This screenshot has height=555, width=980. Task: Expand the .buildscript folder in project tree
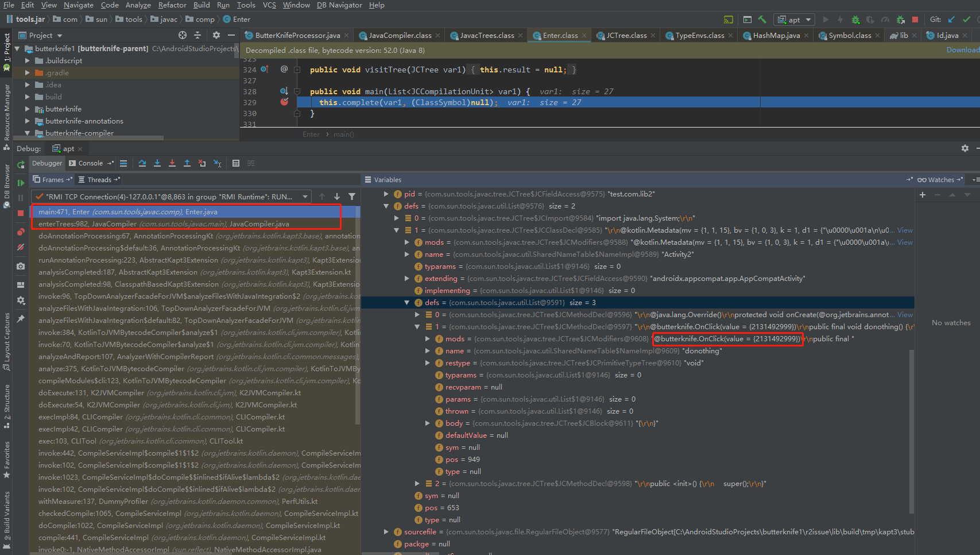[x=27, y=61]
